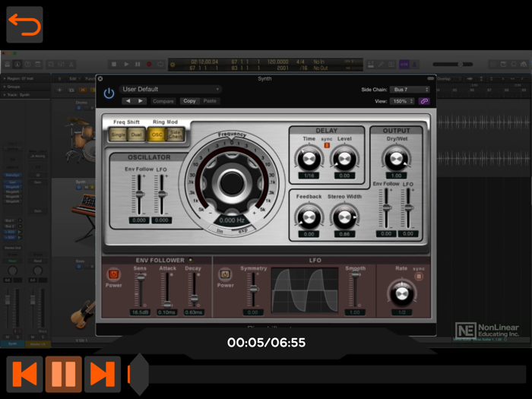532x399 pixels.
Task: Click the Dry/Wet output knob
Action: [396, 158]
